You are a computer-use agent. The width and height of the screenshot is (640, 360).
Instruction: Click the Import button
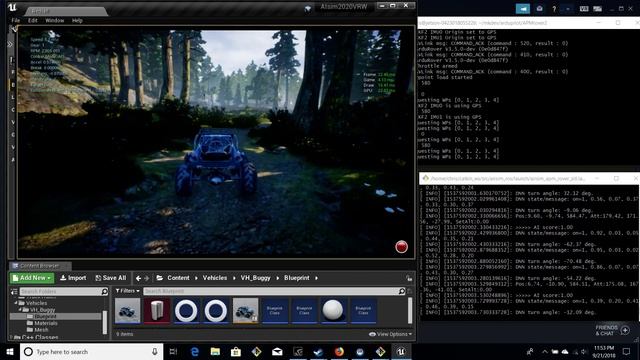coord(73,278)
